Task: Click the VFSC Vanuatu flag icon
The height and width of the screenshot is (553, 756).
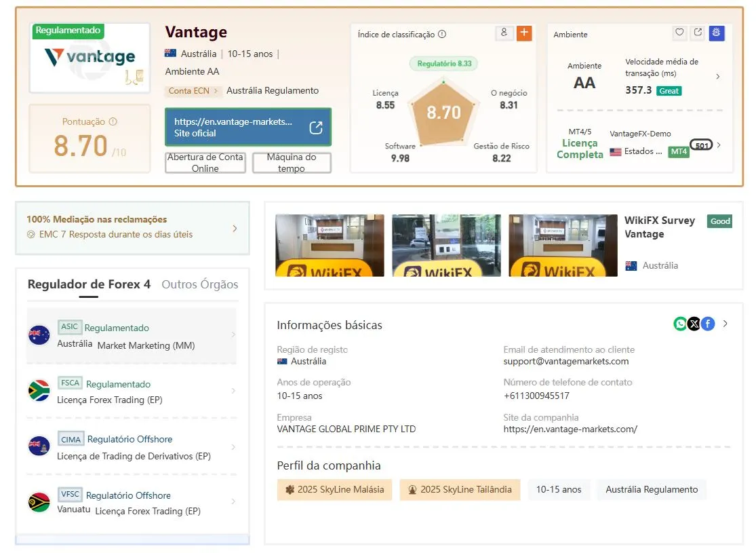Action: pyautogui.click(x=39, y=502)
